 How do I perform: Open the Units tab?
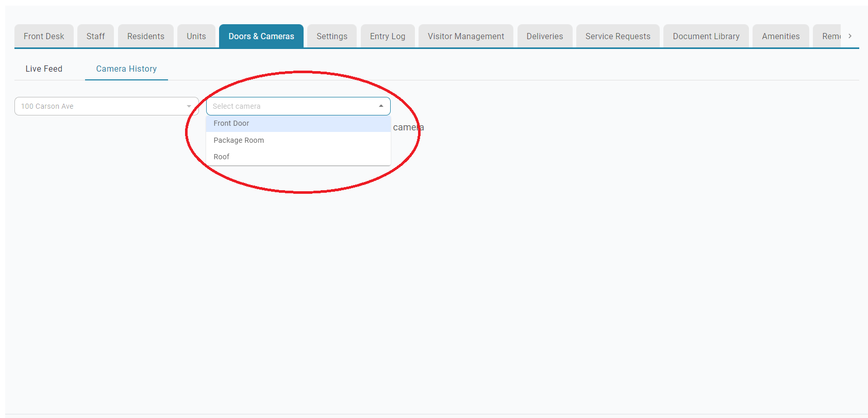196,36
